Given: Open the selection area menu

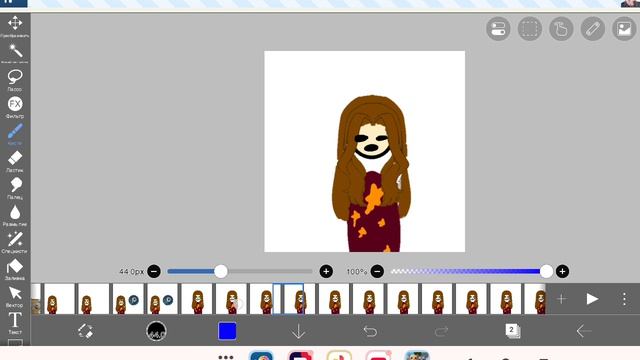Looking at the screenshot, I should (529, 29).
